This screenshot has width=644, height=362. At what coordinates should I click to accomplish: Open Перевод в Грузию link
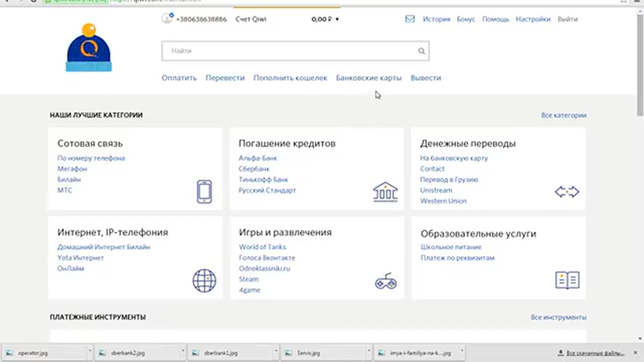point(449,180)
